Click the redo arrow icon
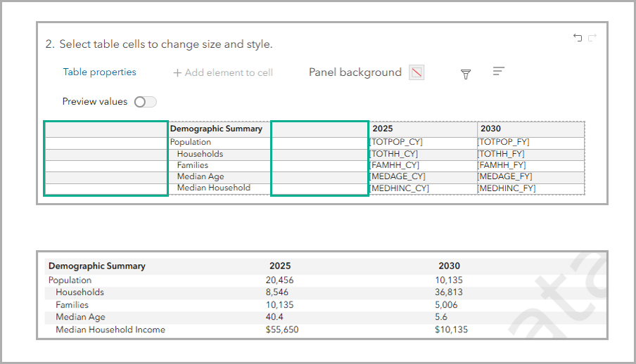Screen dimensions: 636x364 [x=592, y=38]
